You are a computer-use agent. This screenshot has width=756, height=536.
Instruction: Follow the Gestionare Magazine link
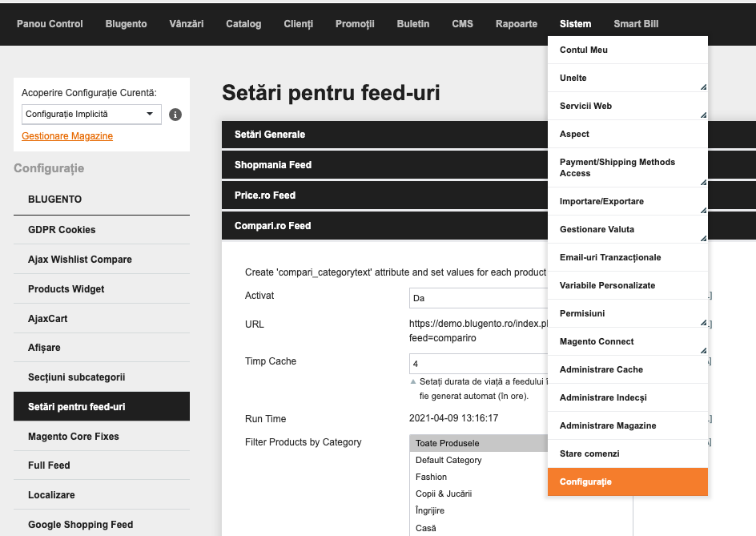pos(67,136)
